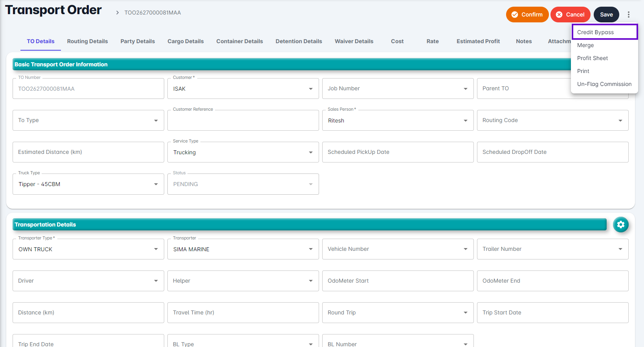This screenshot has height=347, width=644.
Task: Open the Cargo Details tab
Action: tap(185, 41)
